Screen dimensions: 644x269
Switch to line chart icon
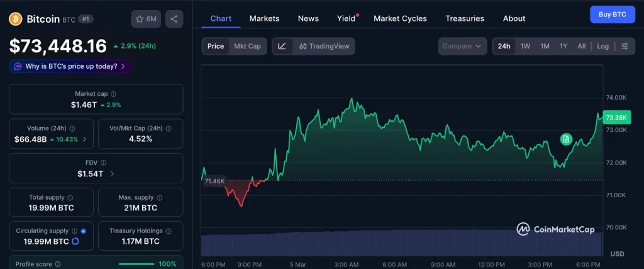pyautogui.click(x=282, y=46)
